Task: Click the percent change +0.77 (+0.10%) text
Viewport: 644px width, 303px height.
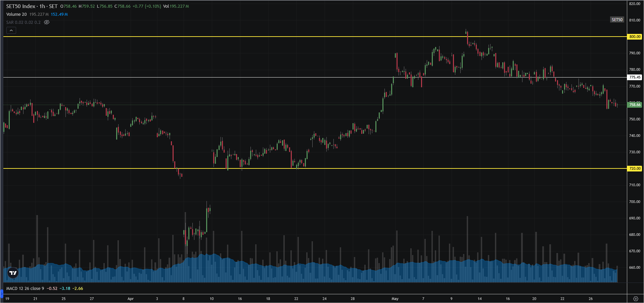Action: click(147, 6)
